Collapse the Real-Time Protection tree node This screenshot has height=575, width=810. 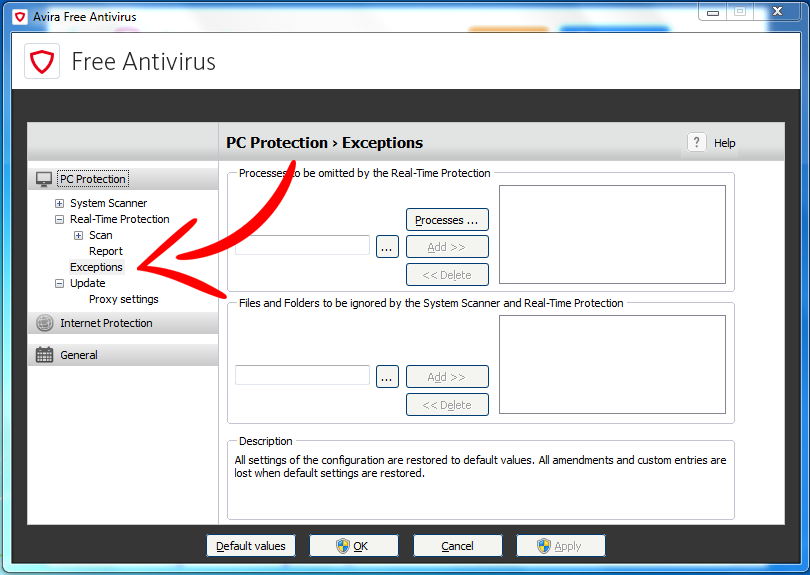coord(59,219)
